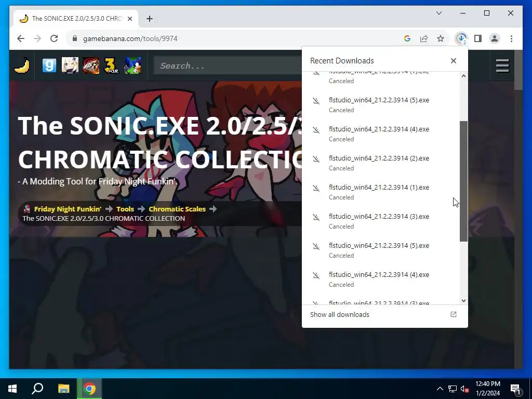
Task: Click Tools breadcrumb link
Action: point(125,209)
